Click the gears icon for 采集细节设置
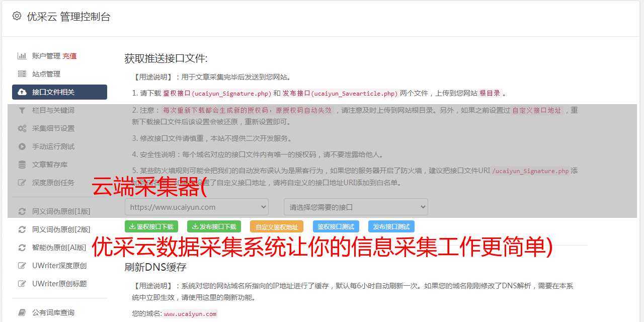The height and width of the screenshot is (322, 644). [22, 128]
